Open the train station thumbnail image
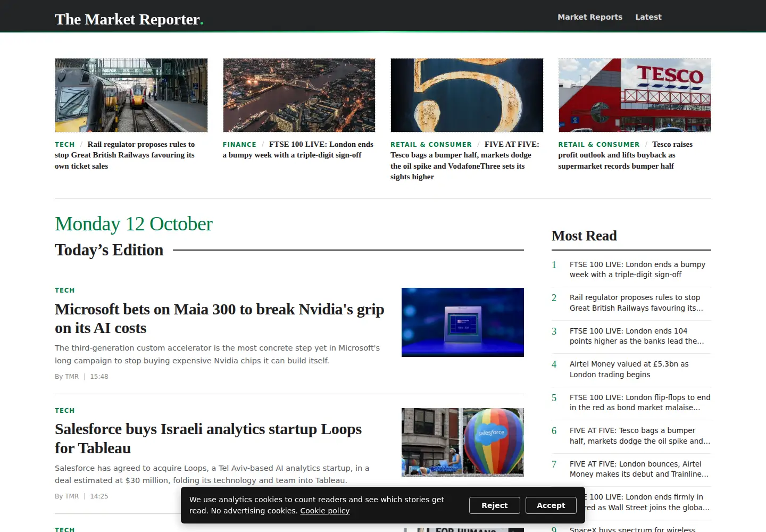The width and height of the screenshot is (766, 532). point(131,95)
